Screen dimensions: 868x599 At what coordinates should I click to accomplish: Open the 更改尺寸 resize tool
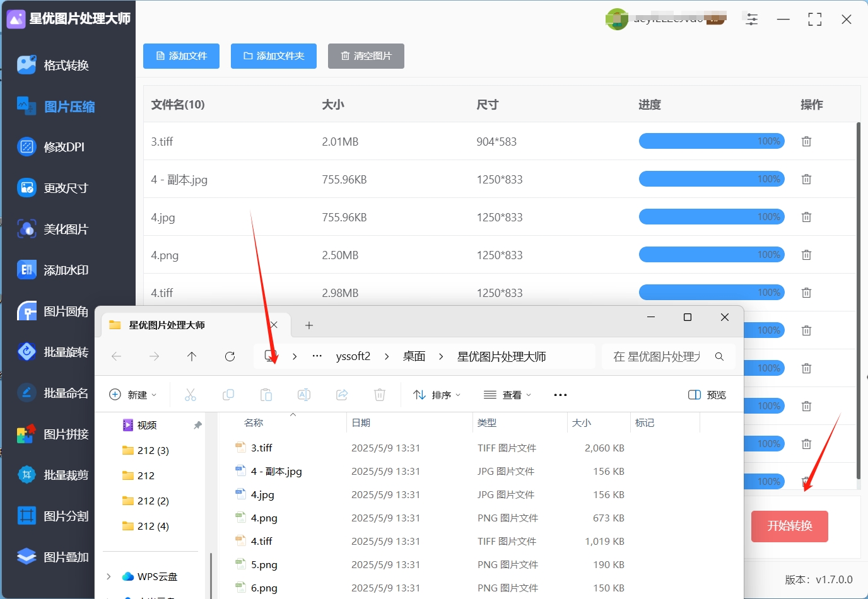[x=53, y=188]
